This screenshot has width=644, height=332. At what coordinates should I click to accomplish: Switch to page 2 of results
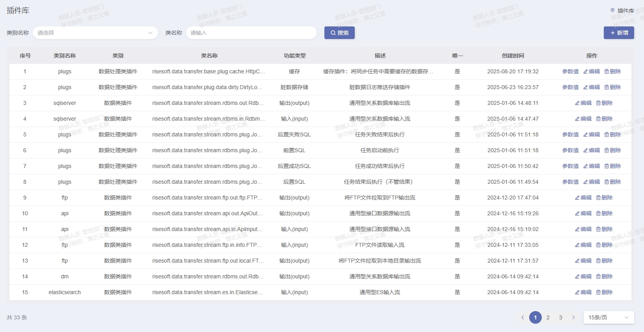pos(548,318)
